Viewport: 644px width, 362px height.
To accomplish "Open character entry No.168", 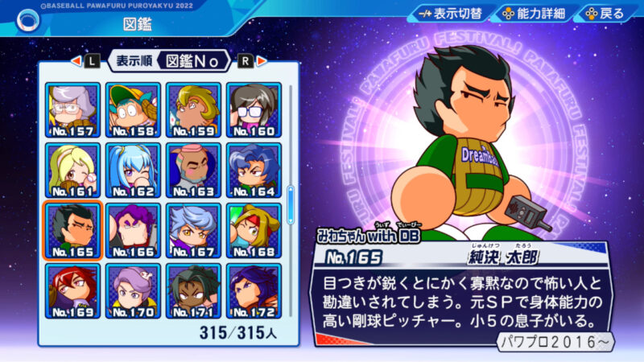I will tap(254, 231).
